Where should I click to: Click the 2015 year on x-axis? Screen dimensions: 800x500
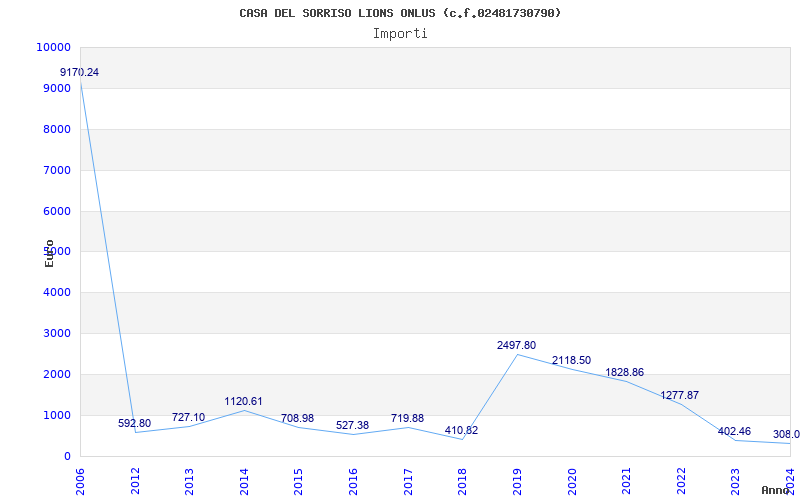tap(298, 481)
